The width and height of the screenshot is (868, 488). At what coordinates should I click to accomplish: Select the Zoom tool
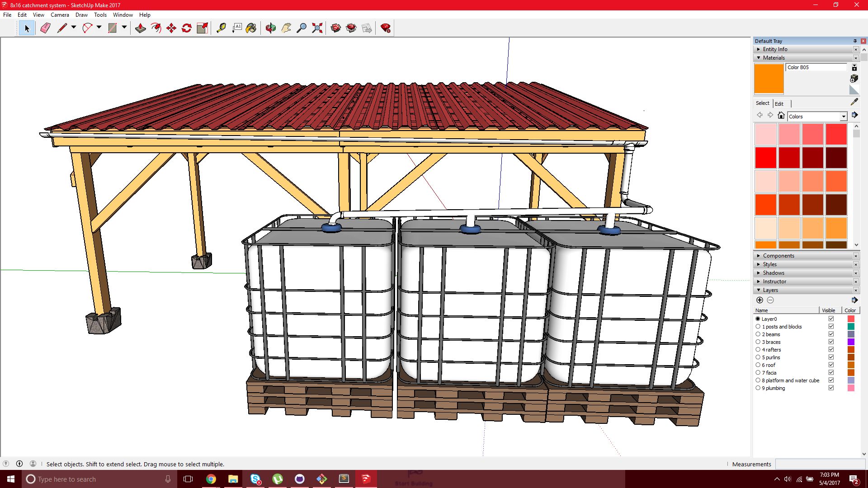pos(302,28)
